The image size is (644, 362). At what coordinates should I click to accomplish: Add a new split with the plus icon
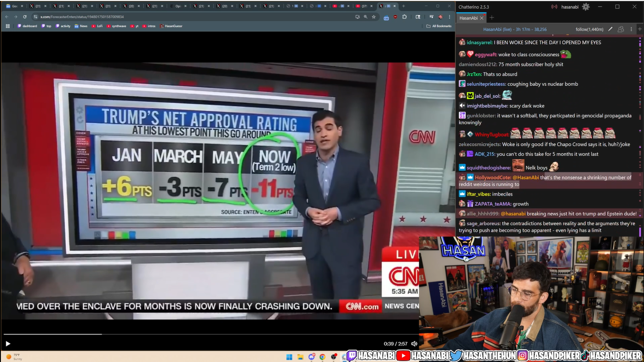[x=639, y=29]
